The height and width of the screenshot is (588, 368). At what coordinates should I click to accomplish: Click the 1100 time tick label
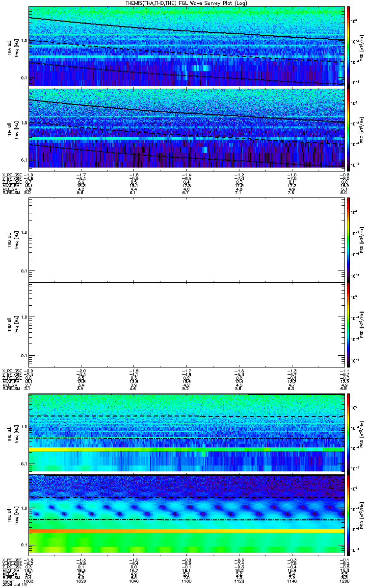186,581
